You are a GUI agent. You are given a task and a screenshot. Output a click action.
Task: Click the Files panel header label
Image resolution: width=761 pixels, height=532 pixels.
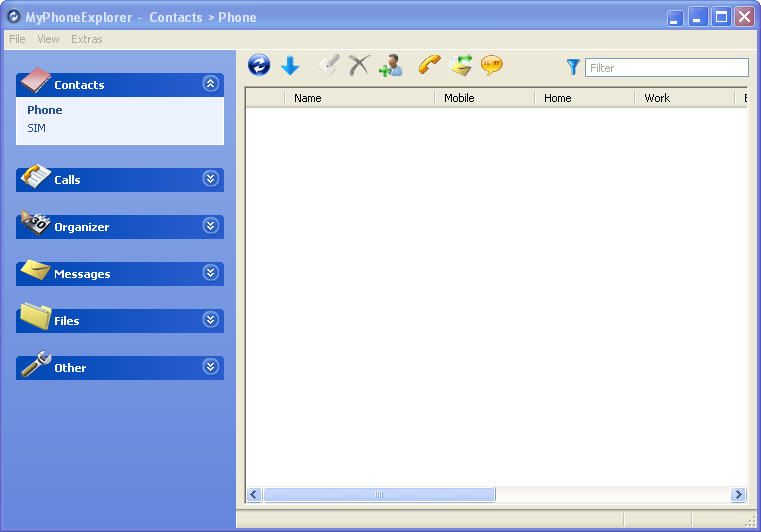66,321
